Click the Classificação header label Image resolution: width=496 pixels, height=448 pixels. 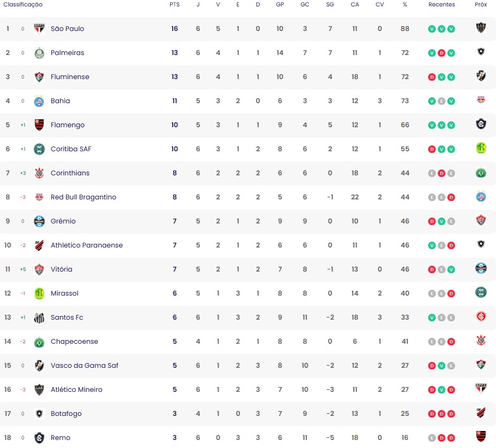pos(23,4)
